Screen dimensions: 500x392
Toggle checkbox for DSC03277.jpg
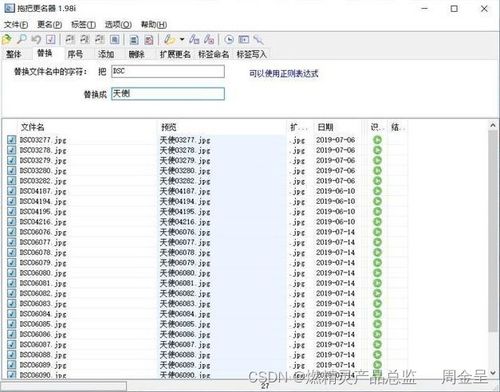11,140
